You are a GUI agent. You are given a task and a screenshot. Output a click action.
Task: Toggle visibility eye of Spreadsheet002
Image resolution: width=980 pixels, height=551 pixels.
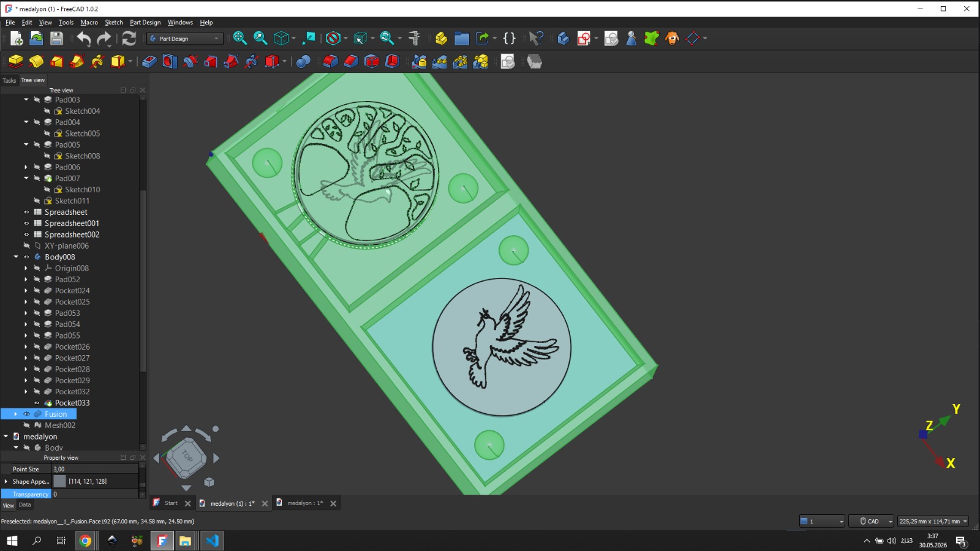point(26,234)
